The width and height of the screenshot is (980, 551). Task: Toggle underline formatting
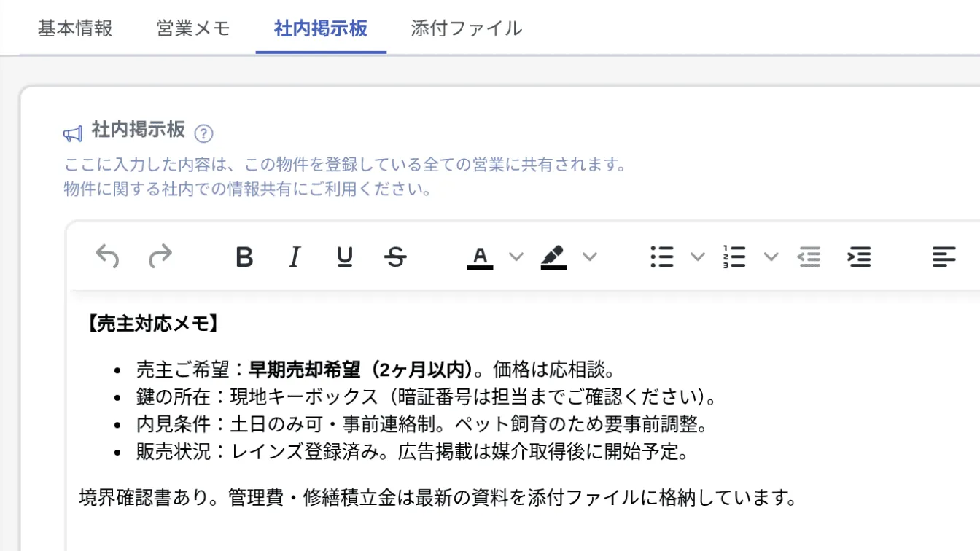[345, 257]
